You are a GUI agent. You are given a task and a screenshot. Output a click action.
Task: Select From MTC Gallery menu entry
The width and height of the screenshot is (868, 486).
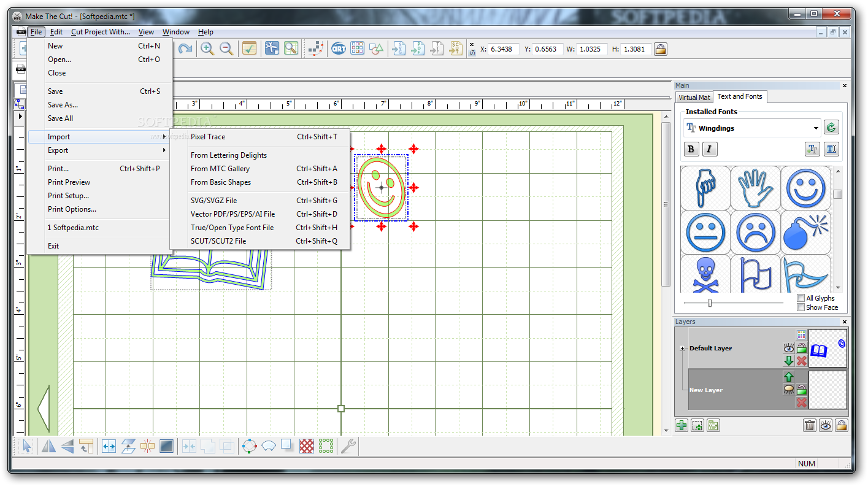click(260, 169)
